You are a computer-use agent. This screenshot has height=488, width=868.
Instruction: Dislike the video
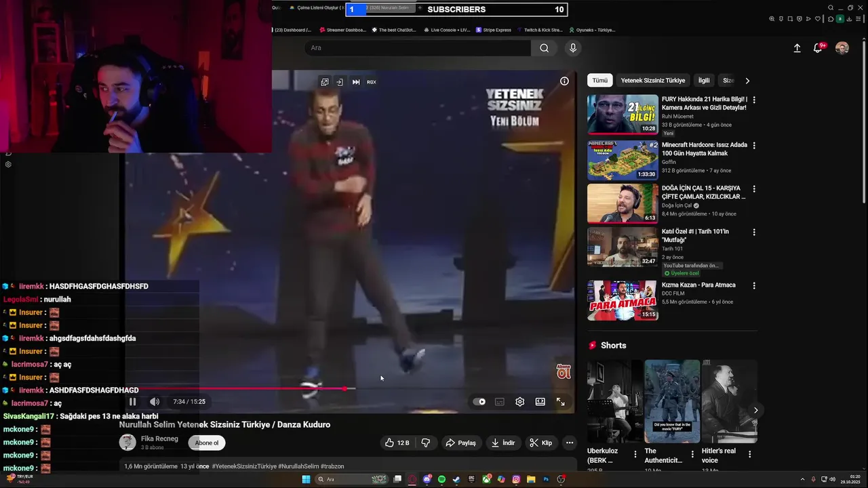[426, 443]
